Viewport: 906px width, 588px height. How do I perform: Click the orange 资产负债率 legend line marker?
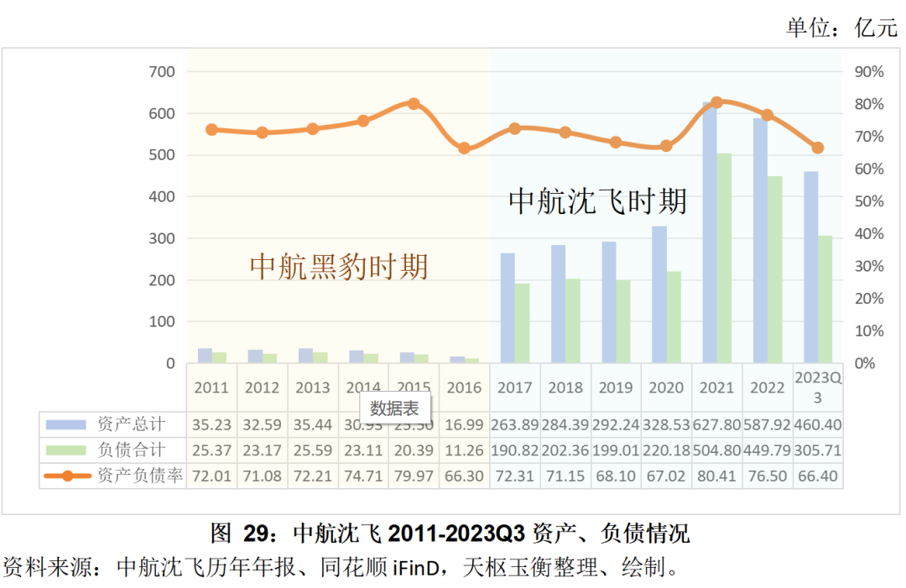67,476
